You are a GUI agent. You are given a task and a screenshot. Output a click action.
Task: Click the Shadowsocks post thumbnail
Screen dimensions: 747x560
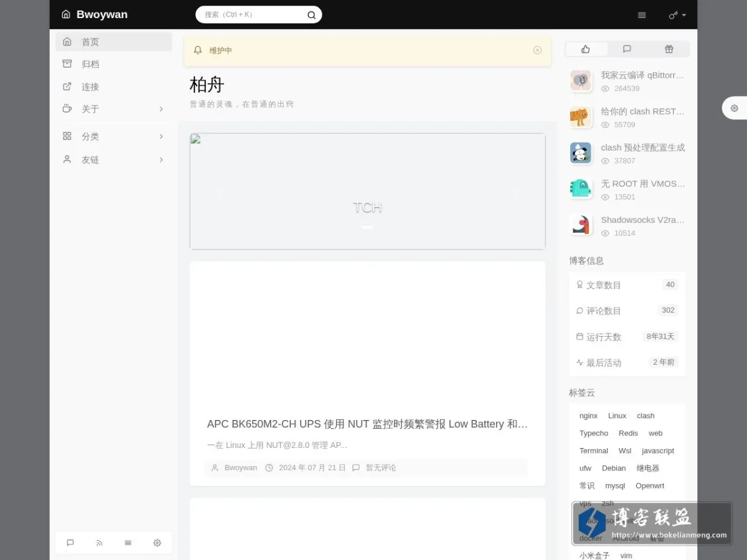coord(581,225)
